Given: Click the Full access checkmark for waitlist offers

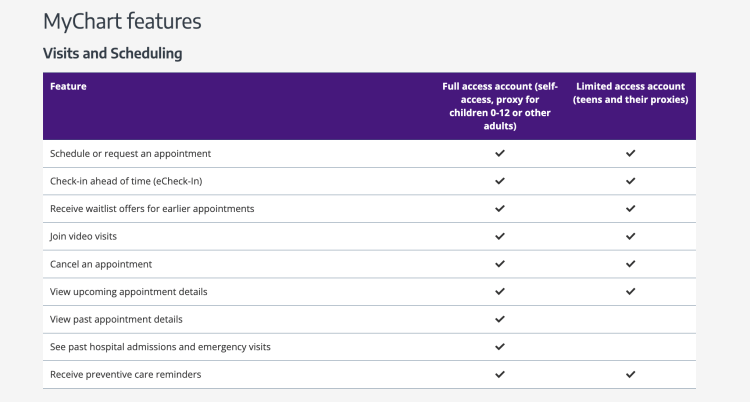Looking at the screenshot, I should tap(500, 209).
